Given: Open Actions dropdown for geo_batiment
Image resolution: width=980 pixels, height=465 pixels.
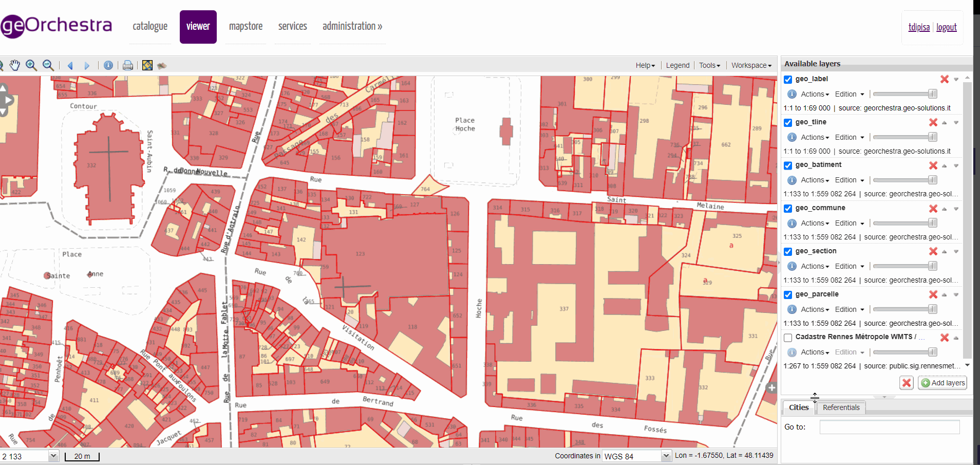Looking at the screenshot, I should click(815, 180).
